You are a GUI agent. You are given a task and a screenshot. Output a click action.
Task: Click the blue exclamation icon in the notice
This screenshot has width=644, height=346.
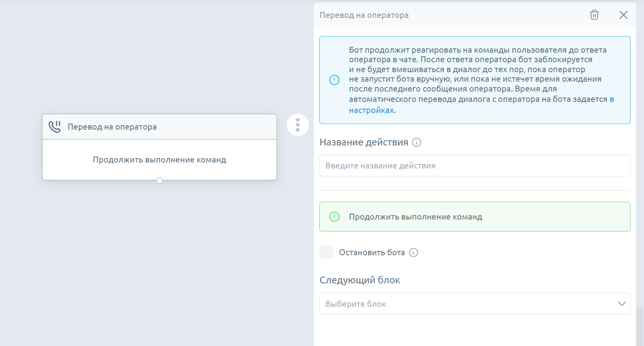pyautogui.click(x=334, y=80)
